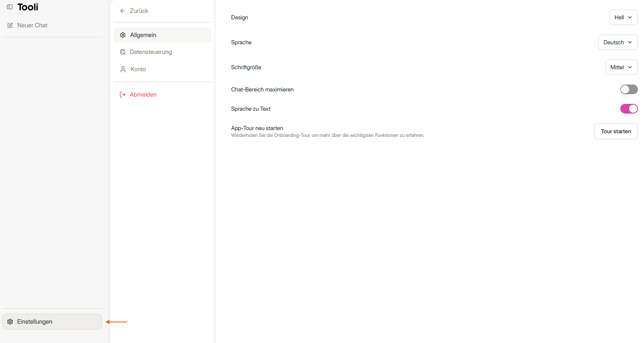Click the Tour starten button
This screenshot has width=644, height=343.
tap(616, 131)
